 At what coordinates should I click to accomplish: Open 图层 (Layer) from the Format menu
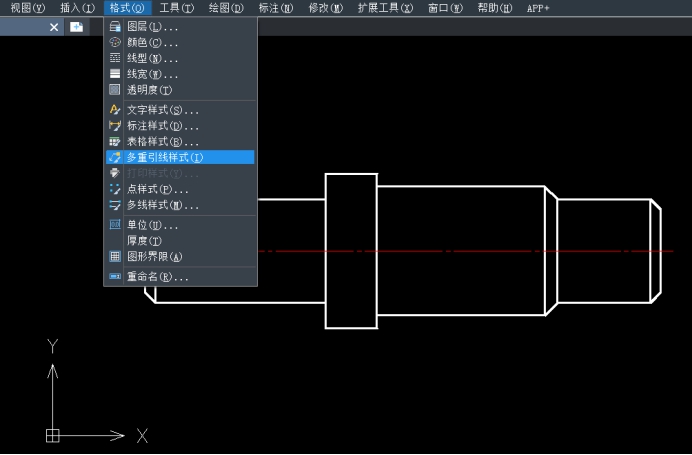coord(152,26)
